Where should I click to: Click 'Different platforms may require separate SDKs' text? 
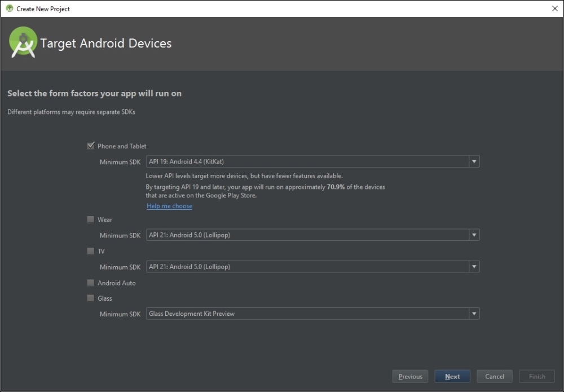[x=71, y=112]
